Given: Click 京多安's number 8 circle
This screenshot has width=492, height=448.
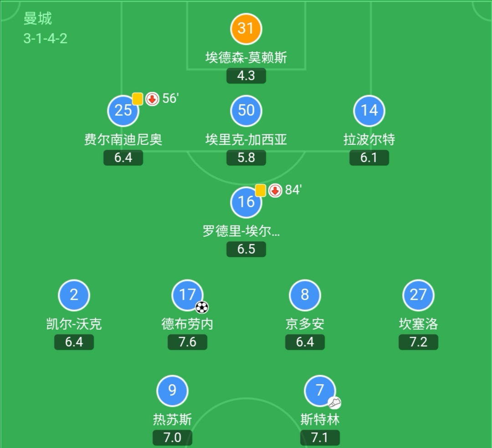Looking at the screenshot, I should tap(305, 294).
